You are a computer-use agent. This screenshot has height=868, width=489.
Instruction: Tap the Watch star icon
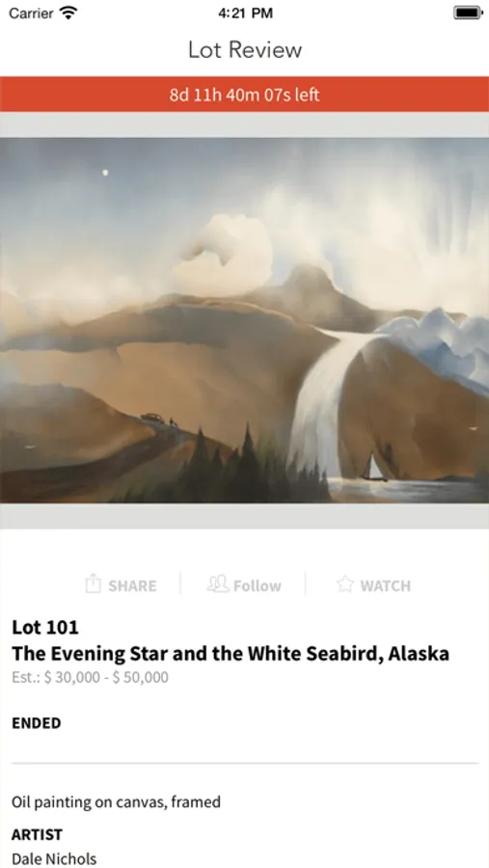pyautogui.click(x=345, y=584)
